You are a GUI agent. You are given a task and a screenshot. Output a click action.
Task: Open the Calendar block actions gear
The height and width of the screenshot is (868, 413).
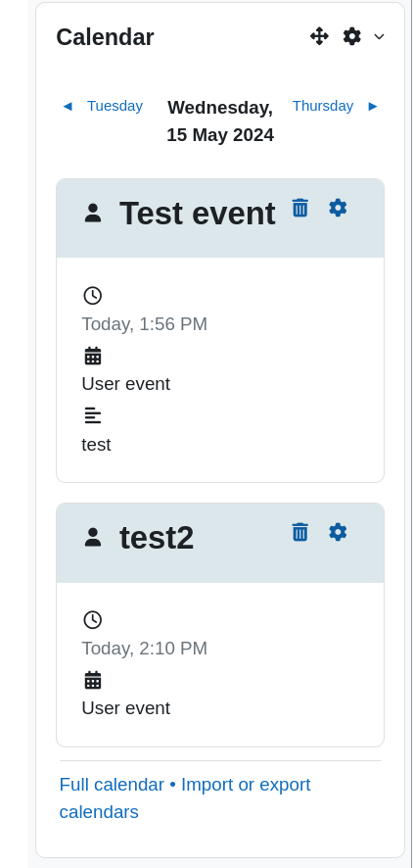352,36
